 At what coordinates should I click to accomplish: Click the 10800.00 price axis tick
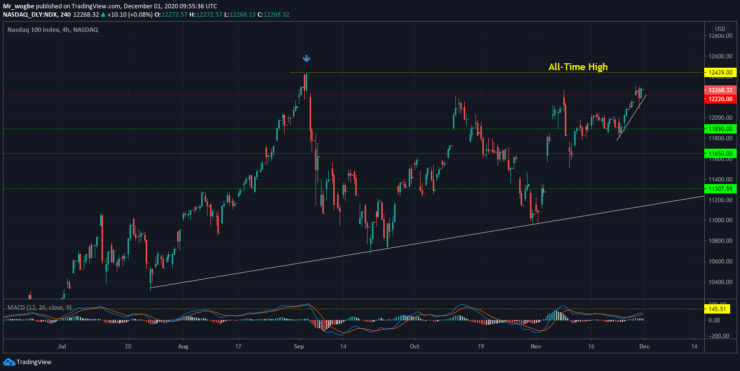(722, 241)
